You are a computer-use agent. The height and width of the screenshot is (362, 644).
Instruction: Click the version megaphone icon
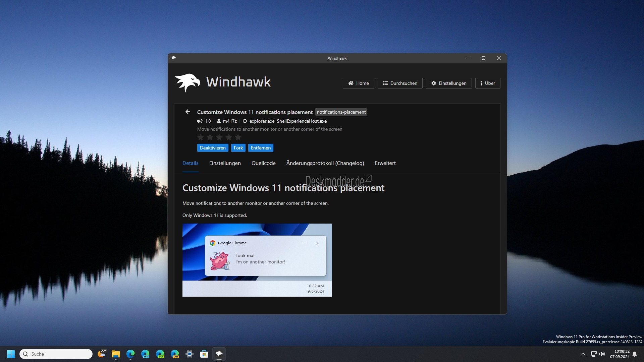(x=200, y=121)
